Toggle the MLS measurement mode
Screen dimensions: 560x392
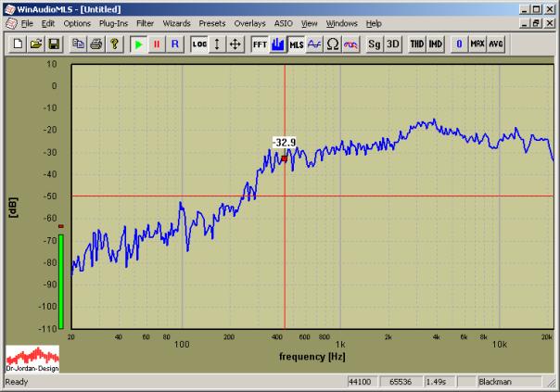point(296,44)
